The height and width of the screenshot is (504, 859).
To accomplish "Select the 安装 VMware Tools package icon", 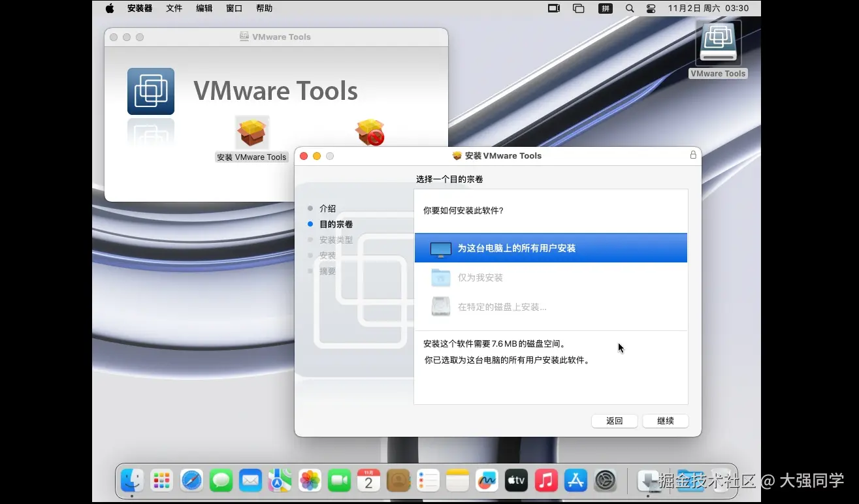I will (x=251, y=133).
